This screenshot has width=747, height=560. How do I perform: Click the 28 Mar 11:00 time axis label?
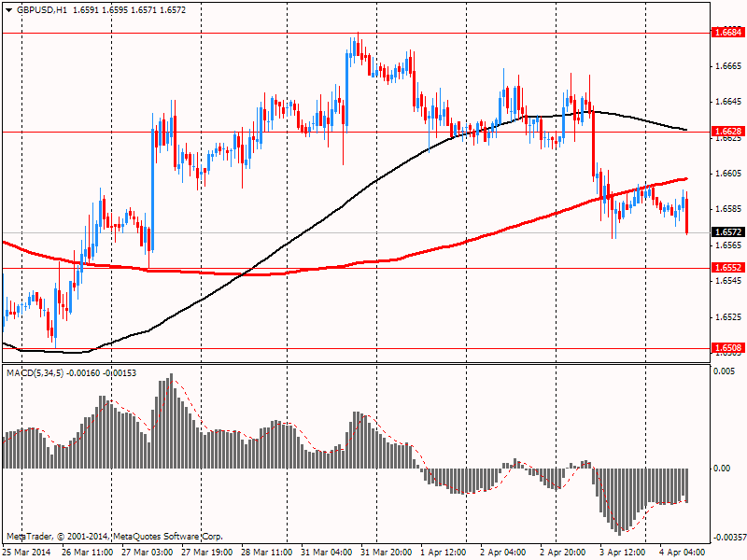[x=267, y=553]
